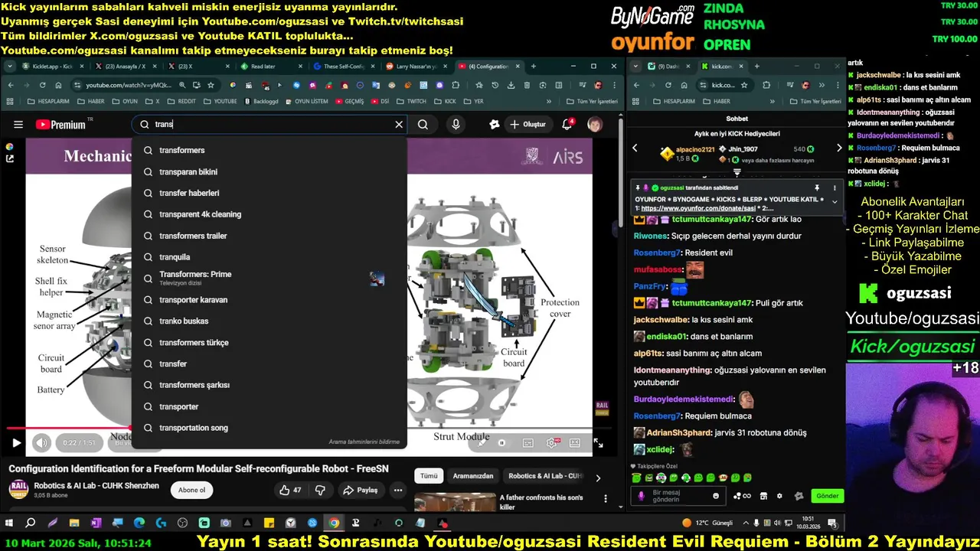This screenshot has height=551, width=980.
Task: Click the Paylaş share button
Action: 360,490
